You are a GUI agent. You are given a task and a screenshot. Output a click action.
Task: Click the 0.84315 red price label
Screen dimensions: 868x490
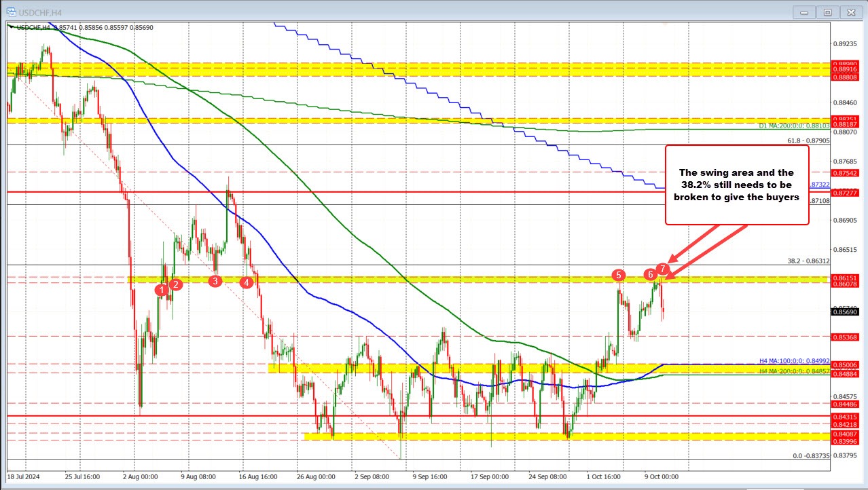point(846,417)
